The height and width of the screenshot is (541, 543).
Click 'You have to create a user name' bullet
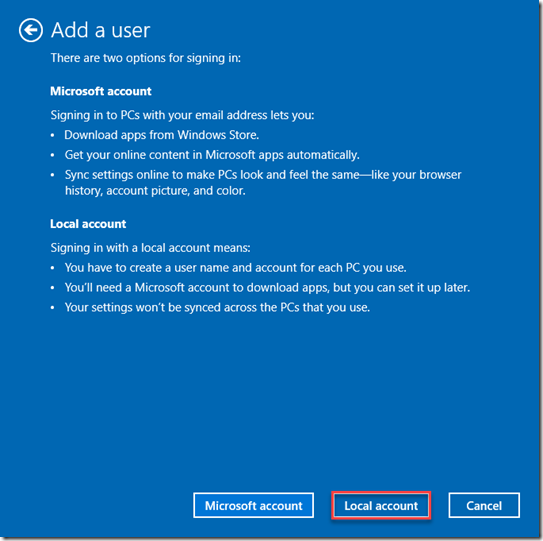pos(235,268)
